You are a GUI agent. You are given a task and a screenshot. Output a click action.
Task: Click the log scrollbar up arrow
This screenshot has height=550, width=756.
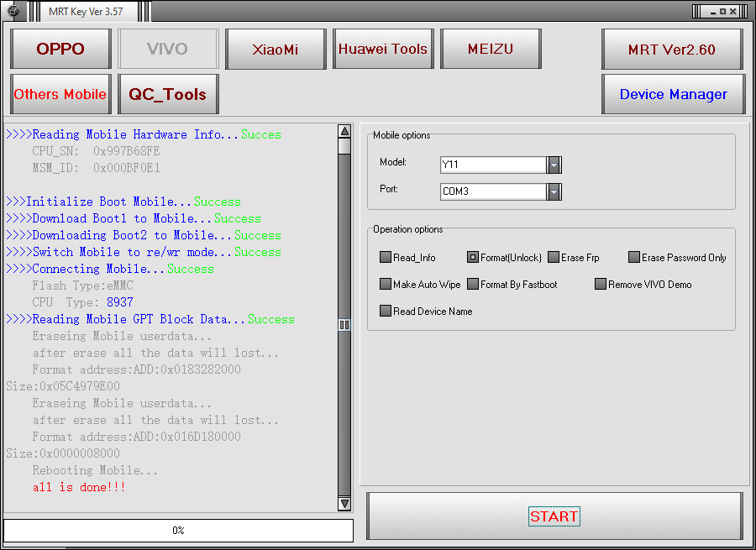pyautogui.click(x=344, y=131)
